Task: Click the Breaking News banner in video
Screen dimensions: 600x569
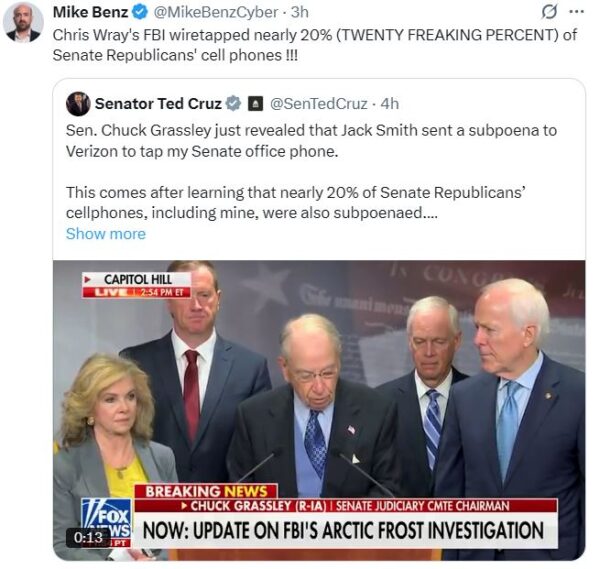Action: (206, 491)
